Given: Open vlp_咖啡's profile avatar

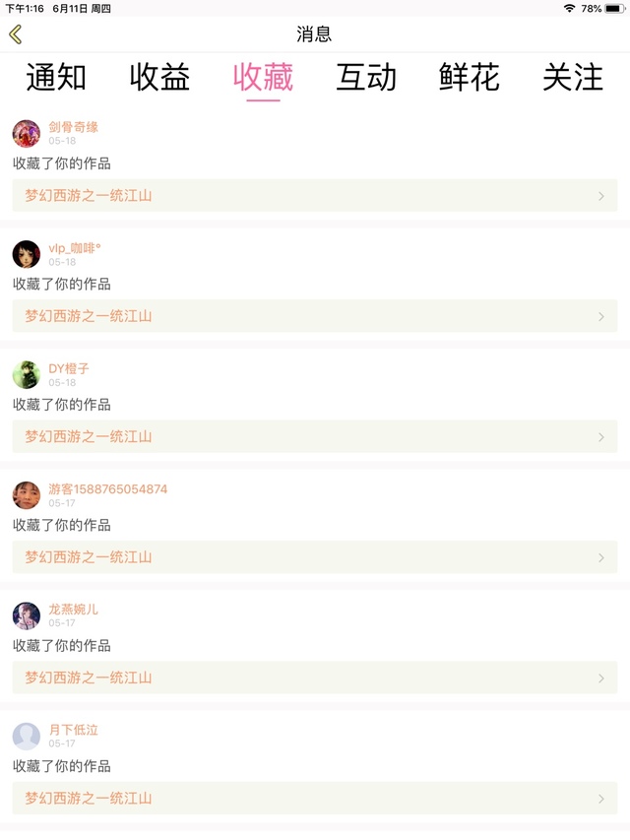Looking at the screenshot, I should tap(27, 254).
